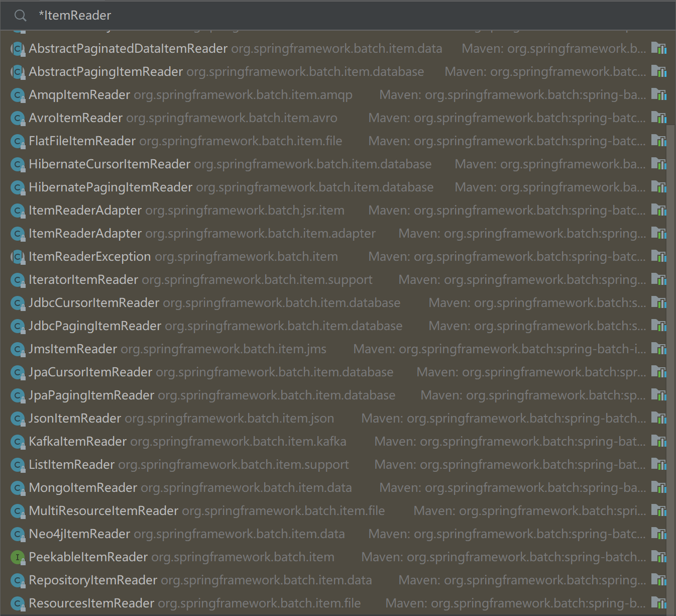This screenshot has height=616, width=676.
Task: Open the RepositoryItemReader result
Action: [x=93, y=580]
